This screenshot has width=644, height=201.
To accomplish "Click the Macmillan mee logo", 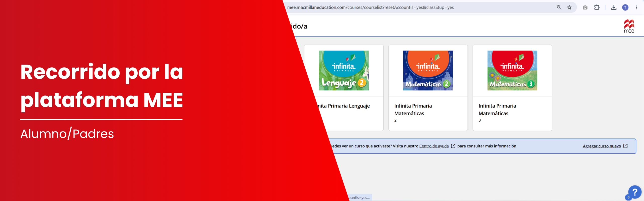I will [629, 26].
